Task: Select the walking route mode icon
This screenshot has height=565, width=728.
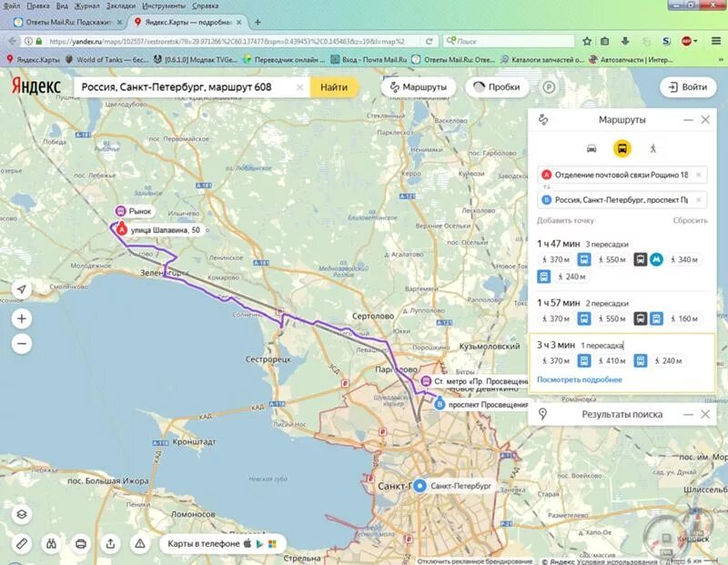Action: (x=652, y=148)
